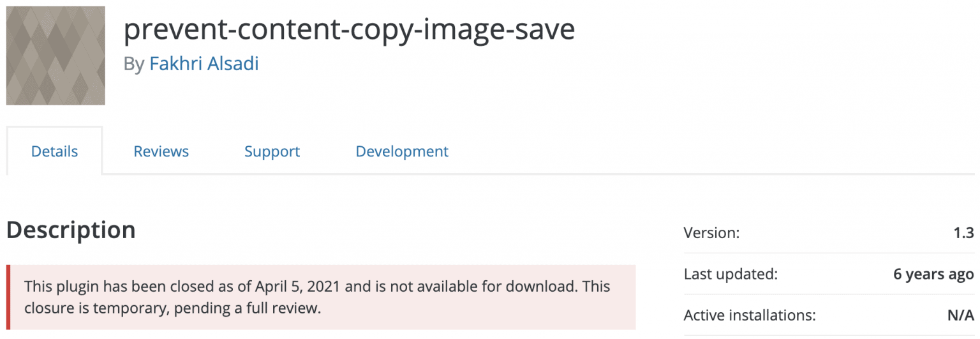Click the red left border of the notice
The image size is (980, 339).
[8, 297]
